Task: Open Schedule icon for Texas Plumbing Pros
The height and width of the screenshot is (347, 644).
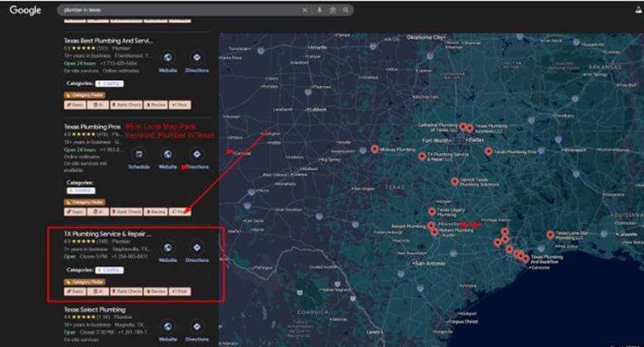Action: coord(139,154)
